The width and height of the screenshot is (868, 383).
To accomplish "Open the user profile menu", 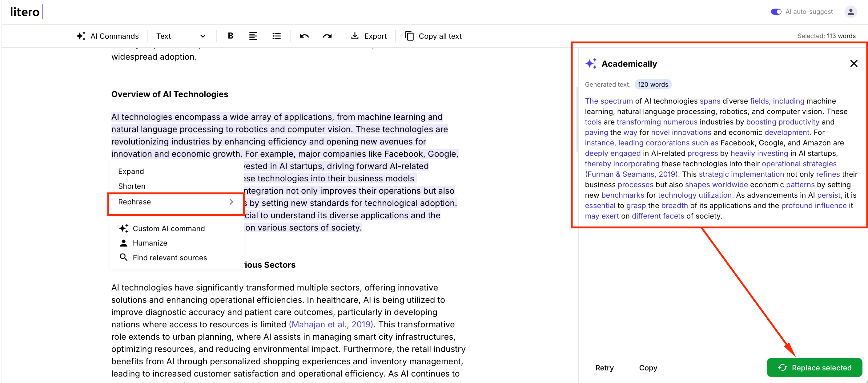I will click(x=850, y=11).
